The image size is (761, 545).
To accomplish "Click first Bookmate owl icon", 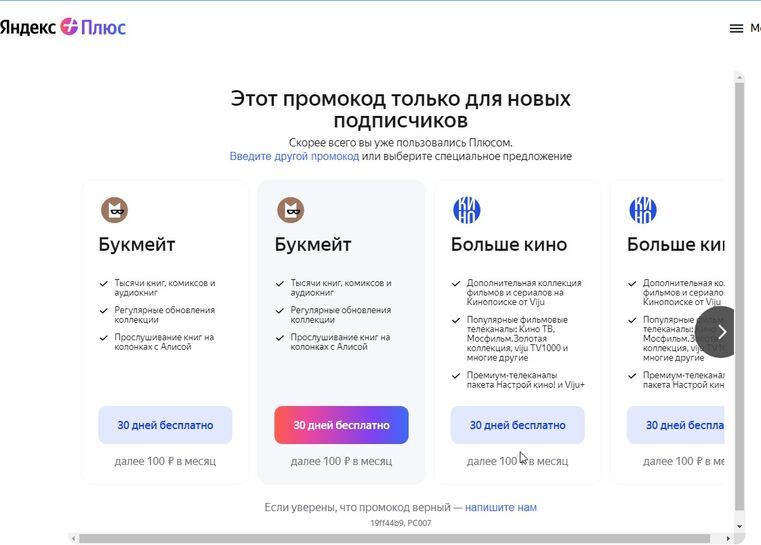I will [x=115, y=210].
